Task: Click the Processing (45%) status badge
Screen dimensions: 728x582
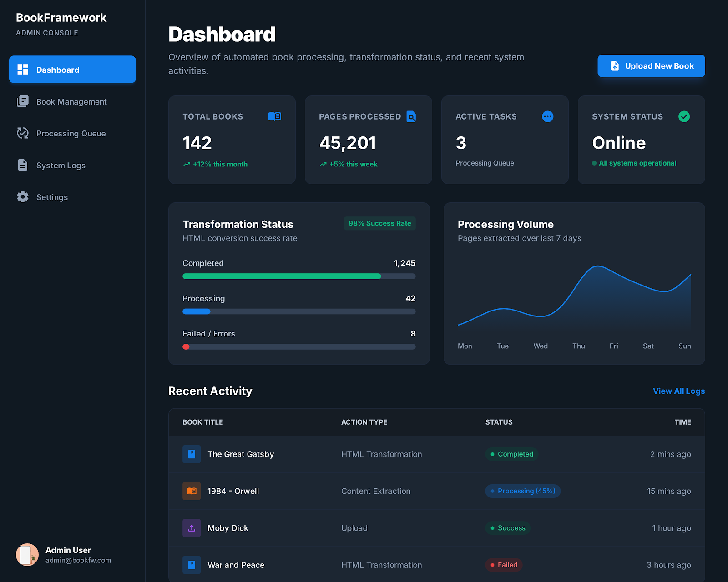Action: pyautogui.click(x=522, y=491)
